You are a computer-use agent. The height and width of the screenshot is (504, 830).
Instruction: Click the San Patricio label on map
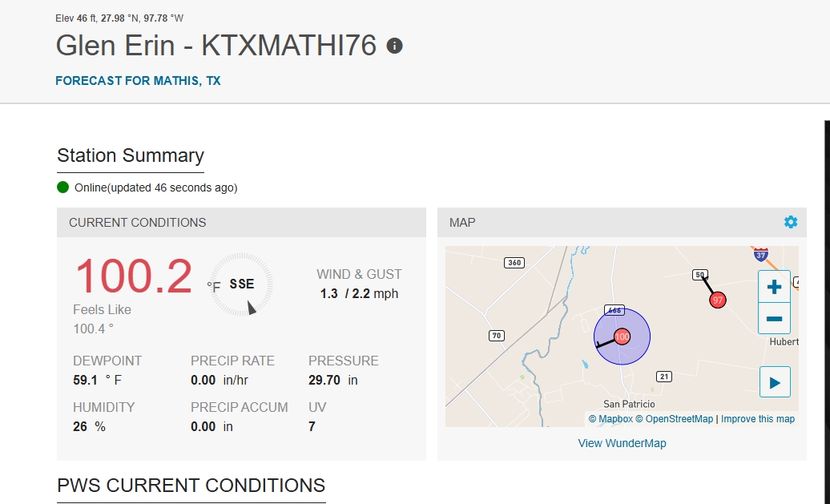tap(629, 404)
